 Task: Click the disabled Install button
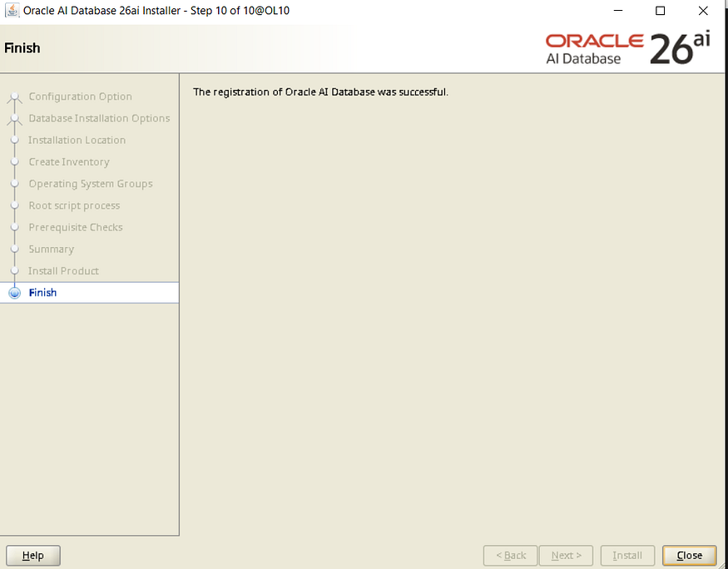(627, 556)
